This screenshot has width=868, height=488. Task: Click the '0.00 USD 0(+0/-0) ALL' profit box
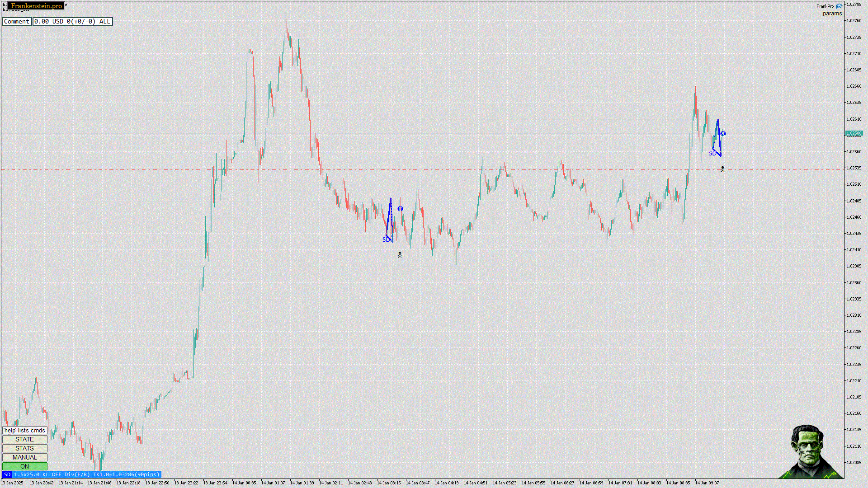[72, 21]
